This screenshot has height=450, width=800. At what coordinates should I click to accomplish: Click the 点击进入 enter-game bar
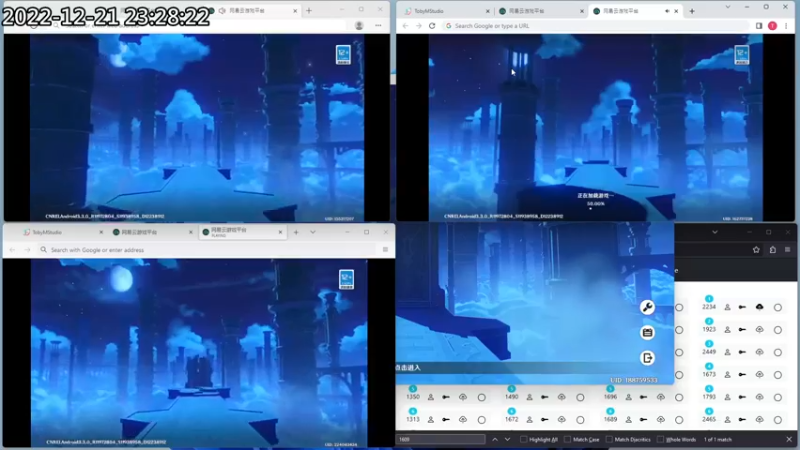coord(515,367)
